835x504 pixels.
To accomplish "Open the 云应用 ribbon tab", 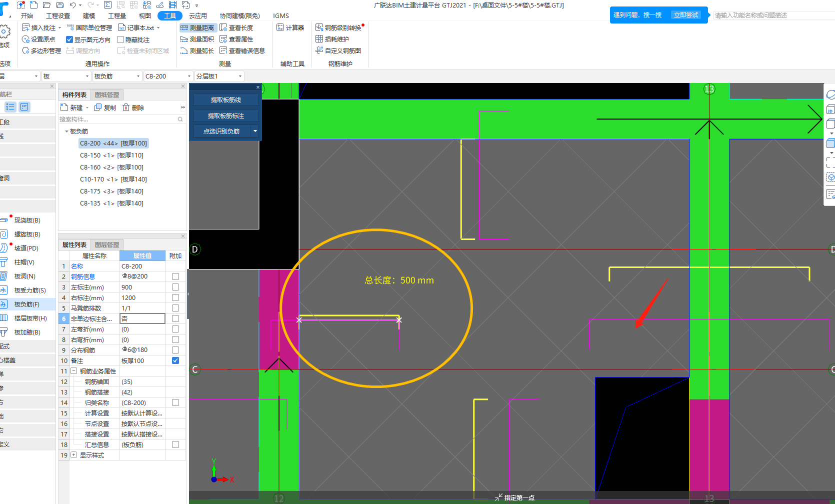I will [198, 15].
